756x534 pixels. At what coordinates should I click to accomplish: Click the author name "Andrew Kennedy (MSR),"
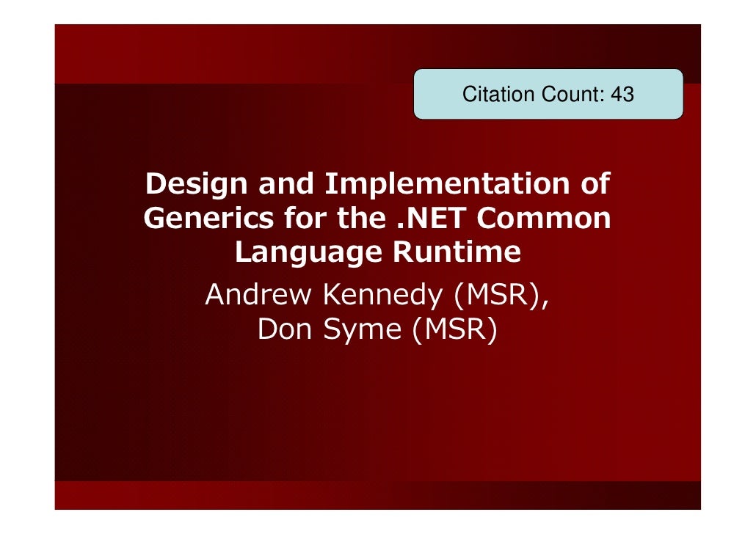pyautogui.click(x=377, y=294)
